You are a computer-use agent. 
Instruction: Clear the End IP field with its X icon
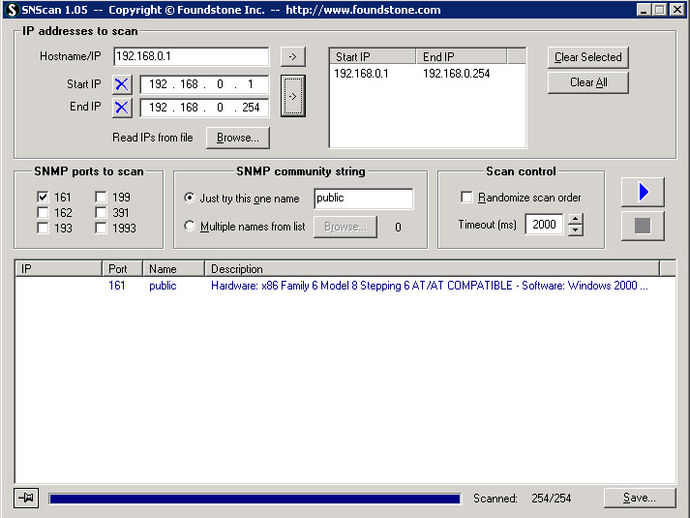[122, 107]
